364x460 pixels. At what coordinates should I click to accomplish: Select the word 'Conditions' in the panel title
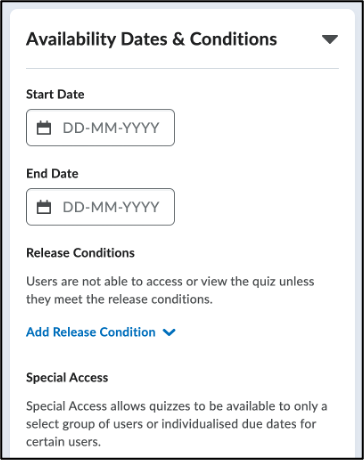233,39
